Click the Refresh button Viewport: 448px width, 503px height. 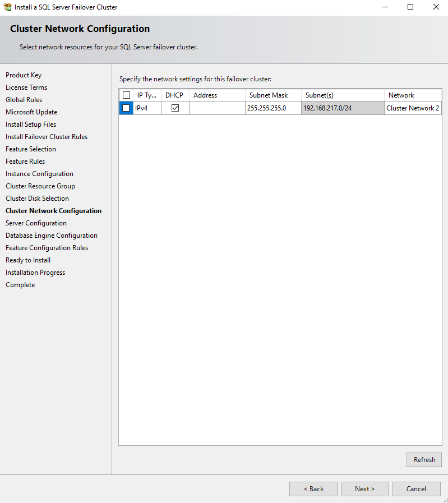pyautogui.click(x=424, y=460)
